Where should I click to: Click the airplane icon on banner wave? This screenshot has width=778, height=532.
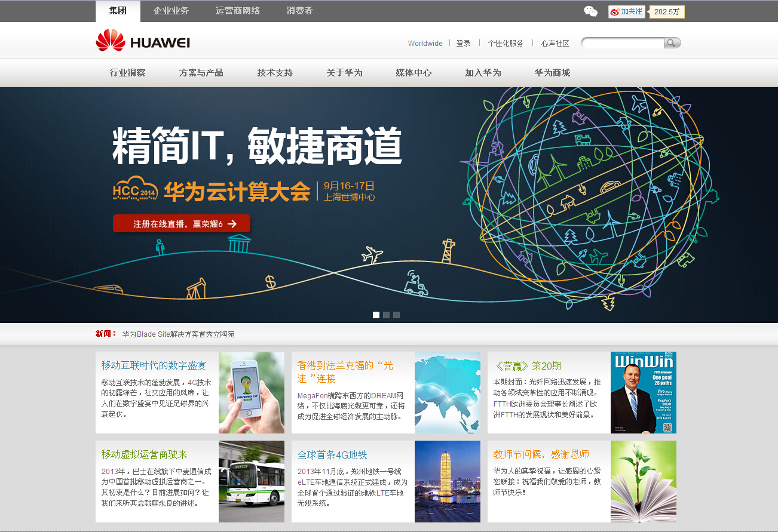pos(372,255)
